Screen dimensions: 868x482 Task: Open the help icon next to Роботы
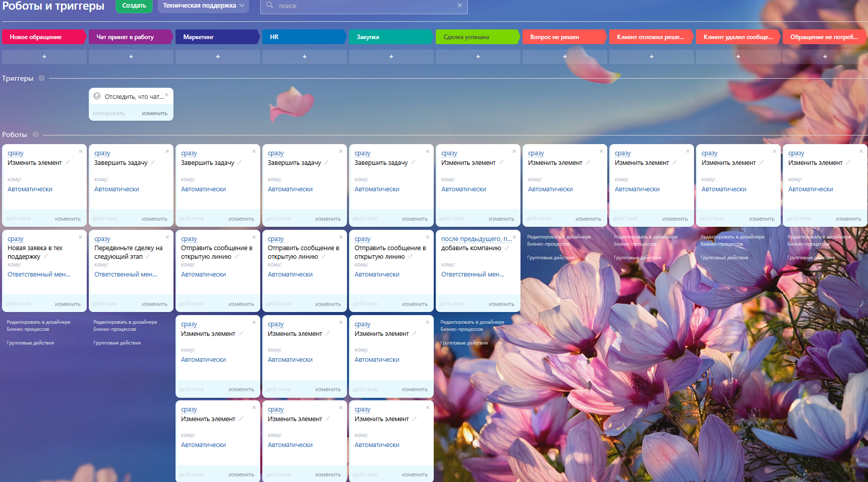[36, 134]
